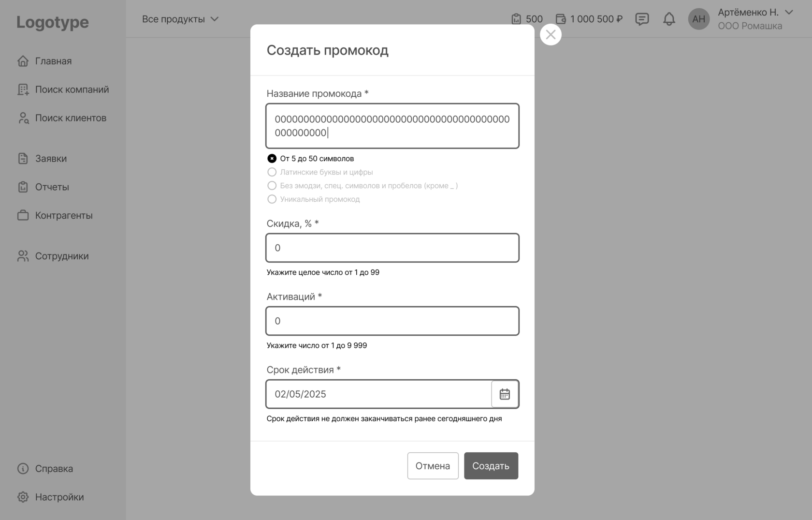Click the Справка info icon
The image size is (812, 520).
[x=23, y=468]
